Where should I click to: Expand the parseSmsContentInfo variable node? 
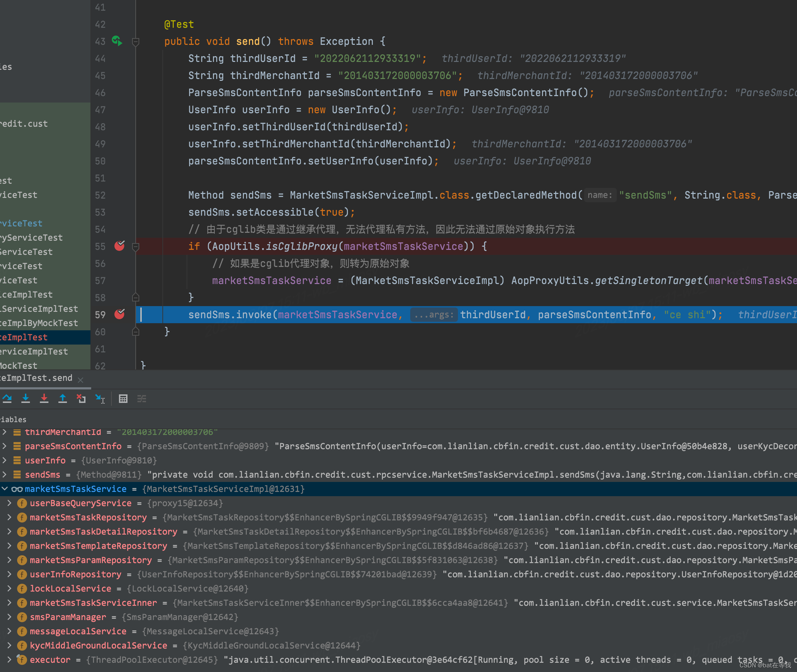5,446
